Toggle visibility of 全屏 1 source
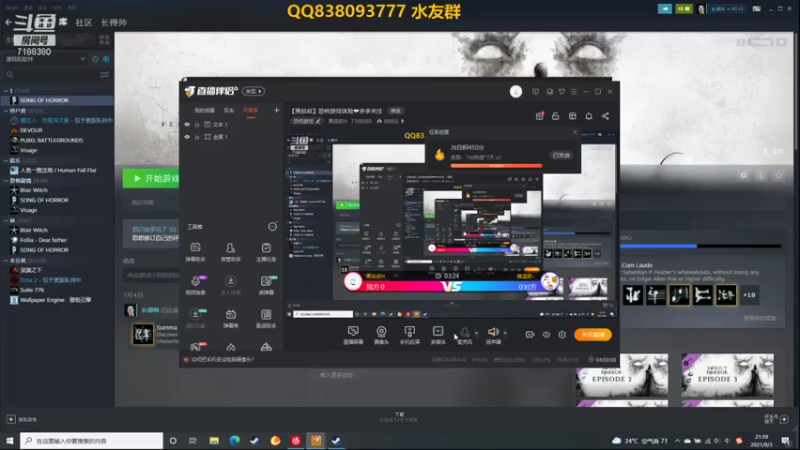Viewport: 800px width, 450px height. tap(187, 137)
